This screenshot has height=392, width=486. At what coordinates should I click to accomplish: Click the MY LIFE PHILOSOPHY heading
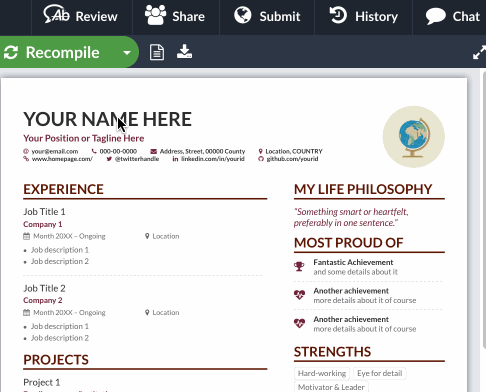click(363, 189)
